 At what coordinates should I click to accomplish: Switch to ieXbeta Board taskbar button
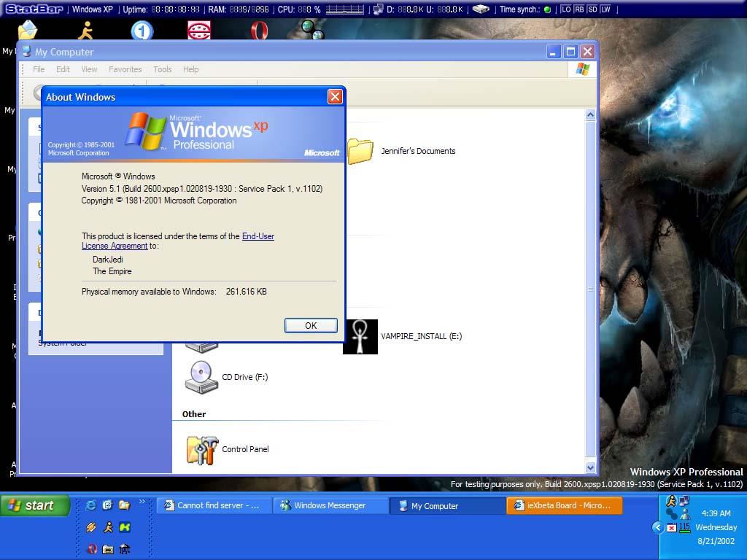[565, 506]
